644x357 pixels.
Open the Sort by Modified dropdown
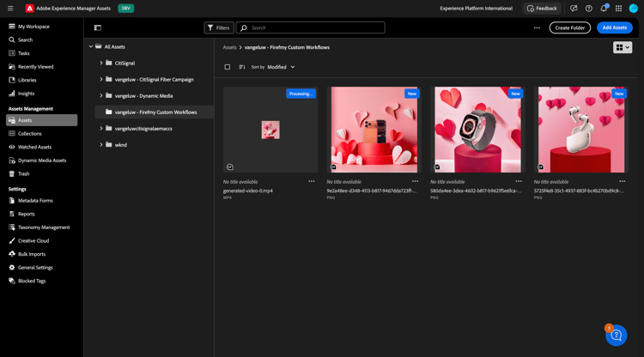coord(281,67)
